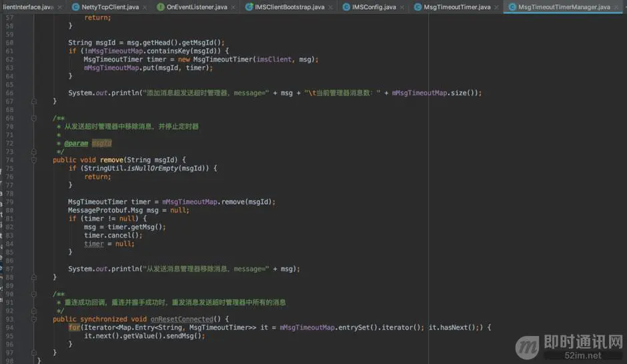Close the NettyTcpClient.java tab
This screenshot has height=364, width=627.
pyautogui.click(x=144, y=7)
